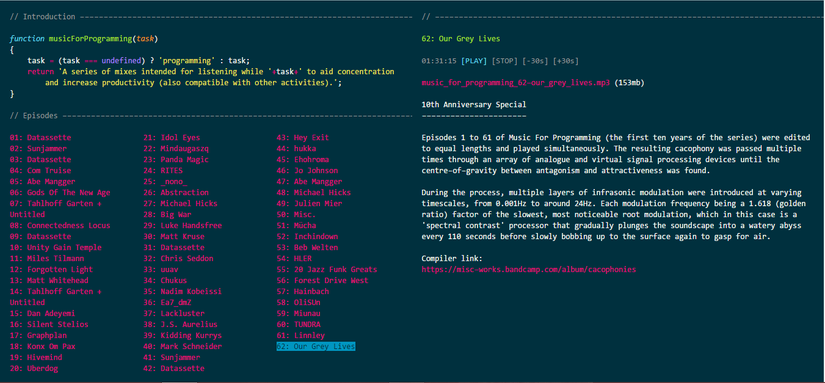Open episode 20: Uberdog
The image size is (825, 383).
point(34,368)
